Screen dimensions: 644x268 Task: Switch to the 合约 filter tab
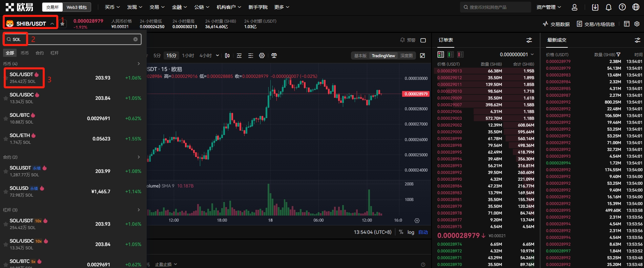[x=40, y=53]
